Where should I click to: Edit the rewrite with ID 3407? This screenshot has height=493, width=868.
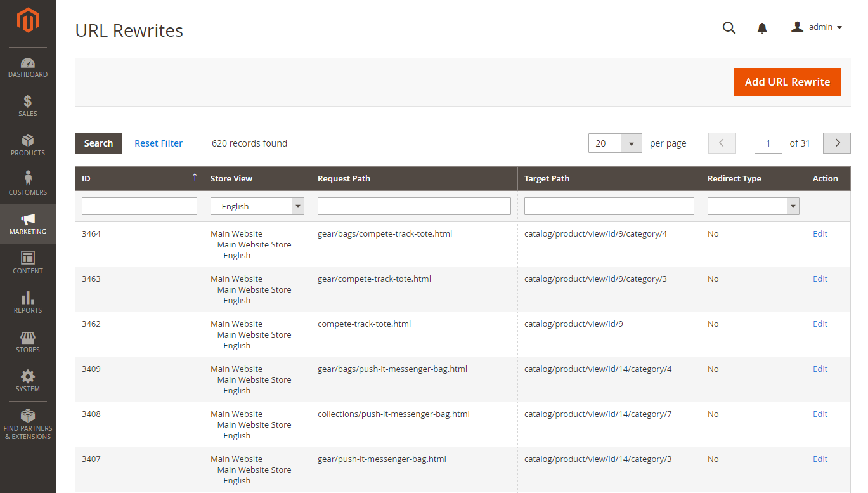click(820, 459)
